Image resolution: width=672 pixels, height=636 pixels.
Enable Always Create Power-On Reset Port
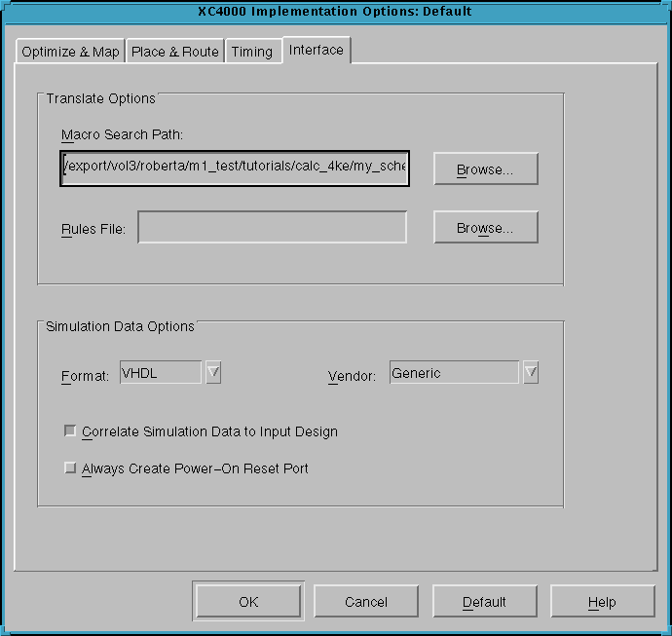(70, 468)
